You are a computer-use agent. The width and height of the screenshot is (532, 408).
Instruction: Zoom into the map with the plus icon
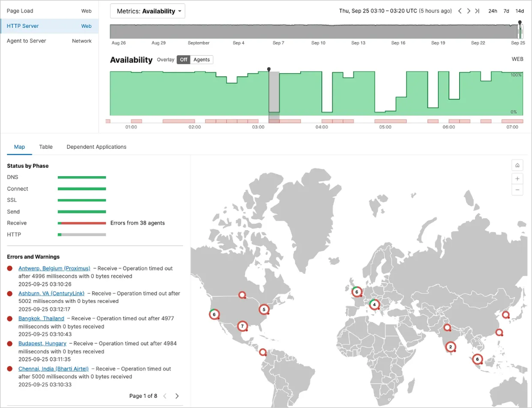tap(517, 178)
